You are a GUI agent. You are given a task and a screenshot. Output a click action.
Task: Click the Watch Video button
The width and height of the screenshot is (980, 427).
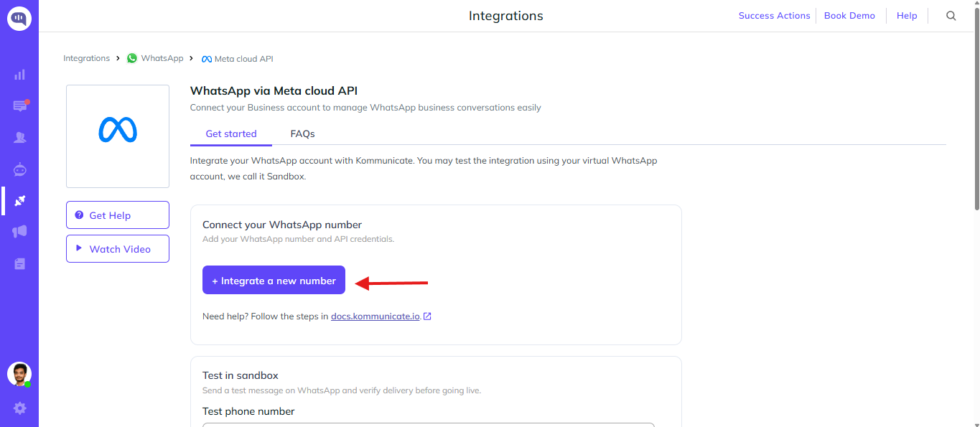coord(118,249)
